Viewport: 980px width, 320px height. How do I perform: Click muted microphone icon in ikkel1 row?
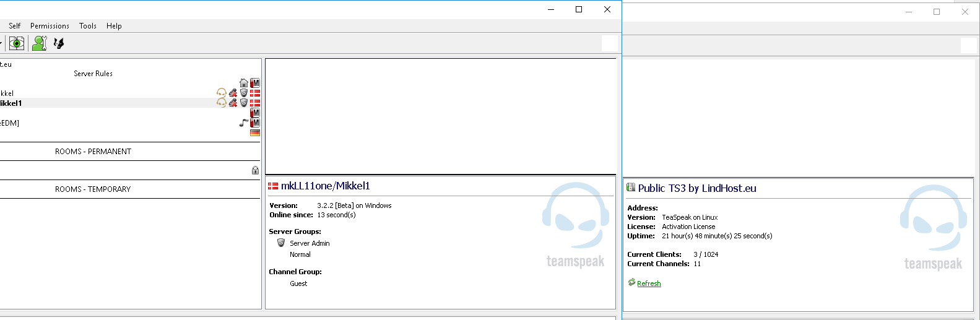233,103
